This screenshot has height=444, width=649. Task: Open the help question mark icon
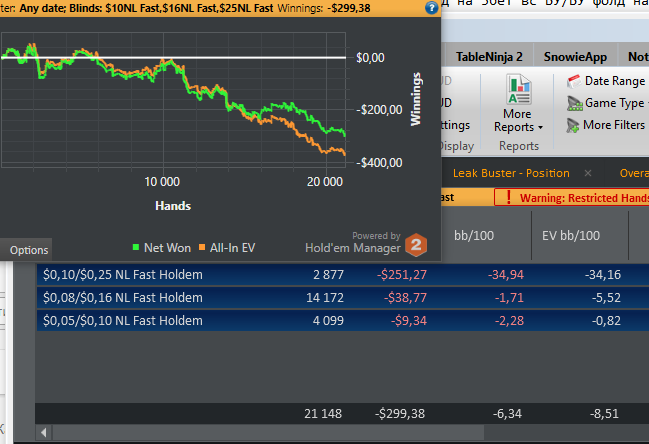click(431, 7)
